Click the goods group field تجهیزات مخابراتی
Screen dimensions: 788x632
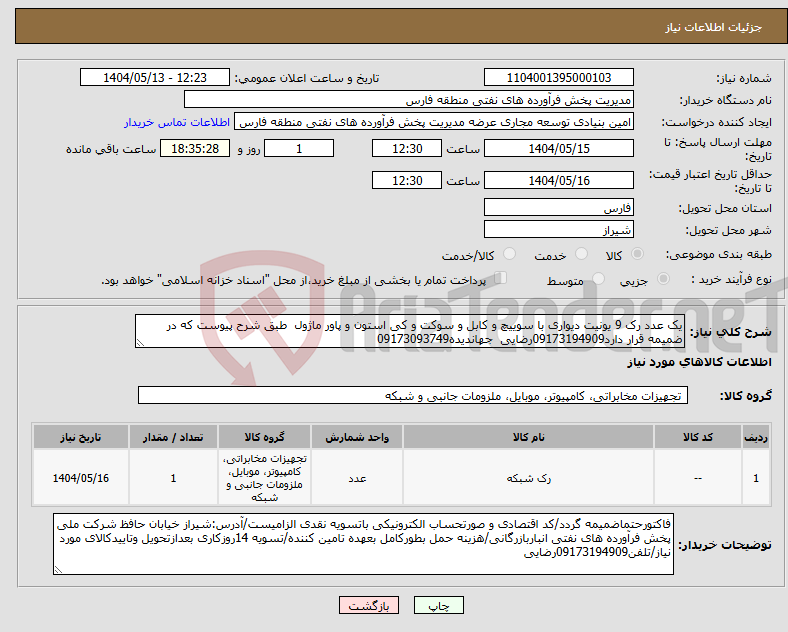(413, 395)
